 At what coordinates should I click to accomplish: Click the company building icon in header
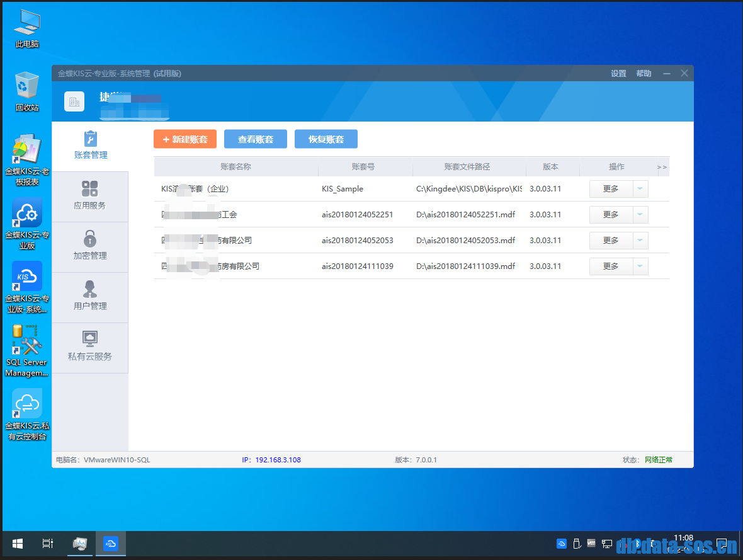74,101
